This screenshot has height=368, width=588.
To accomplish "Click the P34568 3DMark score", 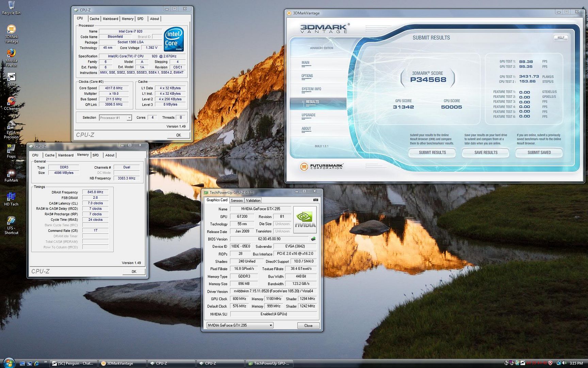I will coord(428,80).
